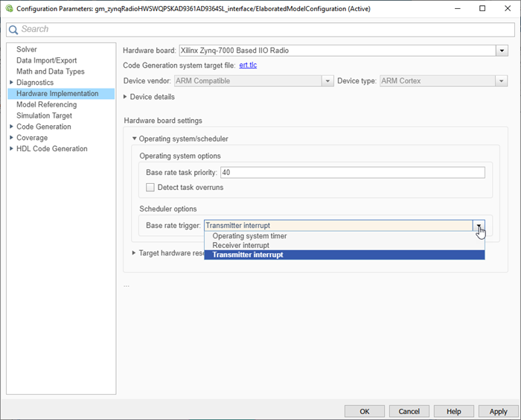Expand the Diagnostics tree node

[11, 83]
